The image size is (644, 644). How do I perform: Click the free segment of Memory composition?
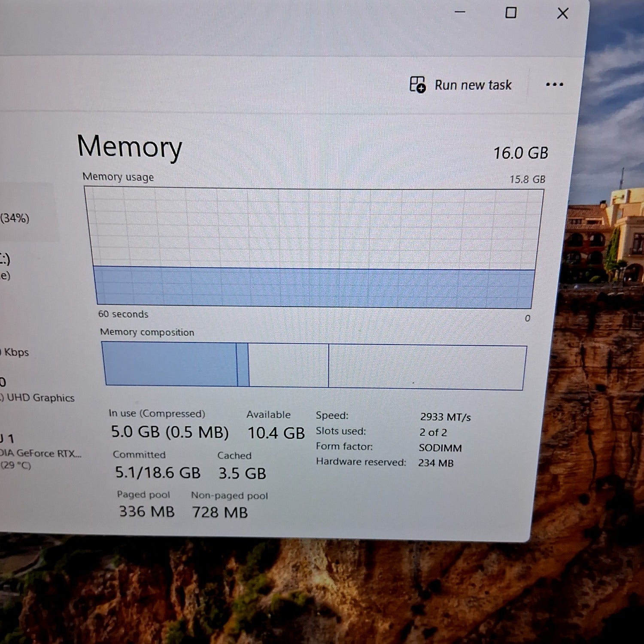coord(426,368)
